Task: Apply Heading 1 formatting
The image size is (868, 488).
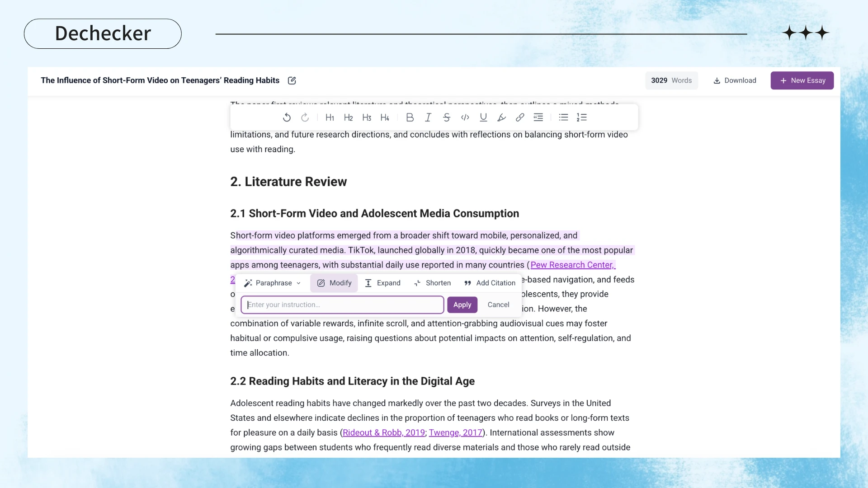Action: point(330,117)
